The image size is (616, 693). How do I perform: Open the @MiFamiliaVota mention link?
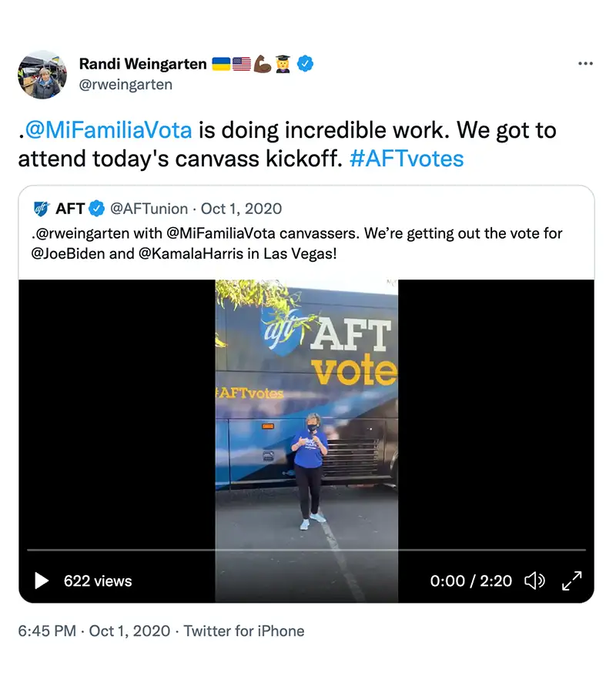[x=109, y=130]
